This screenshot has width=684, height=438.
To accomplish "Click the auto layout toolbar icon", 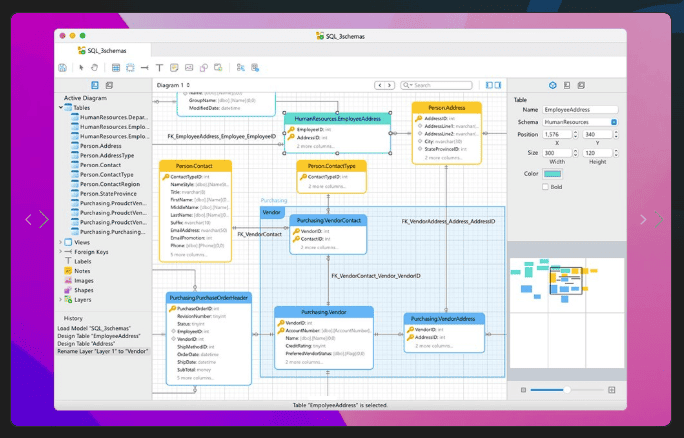I will (x=240, y=68).
